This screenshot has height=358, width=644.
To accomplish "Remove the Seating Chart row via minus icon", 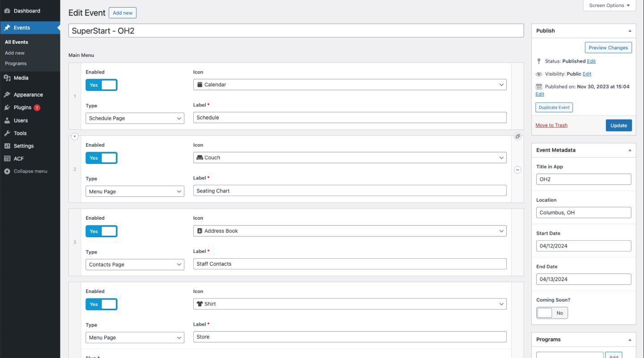I will tap(517, 170).
